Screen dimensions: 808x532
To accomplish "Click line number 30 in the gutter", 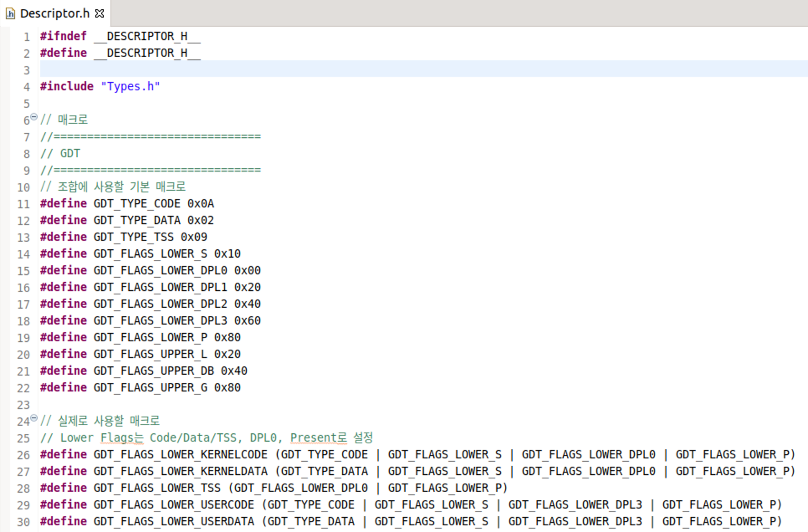I will pyautogui.click(x=23, y=522).
